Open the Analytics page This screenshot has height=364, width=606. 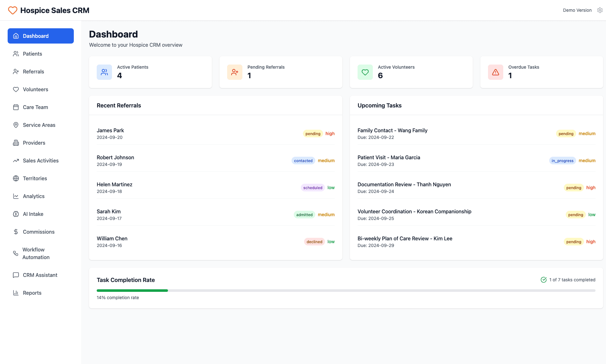point(33,196)
